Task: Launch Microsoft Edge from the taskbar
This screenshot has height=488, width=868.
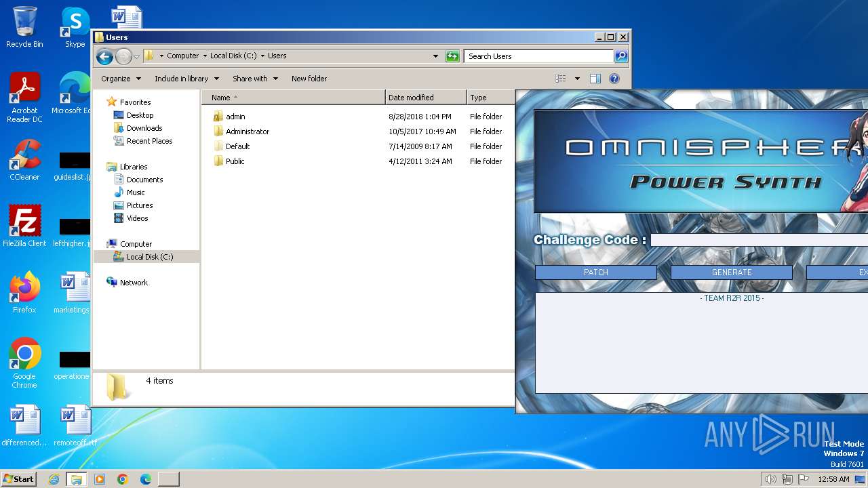Action: [146, 479]
